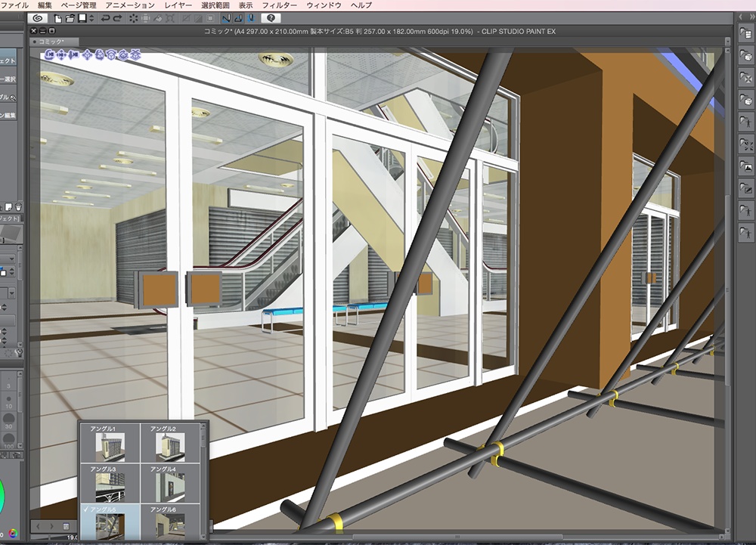Click the camera pan 3D control icon
Viewport: 756px width, 545px height.
point(61,55)
